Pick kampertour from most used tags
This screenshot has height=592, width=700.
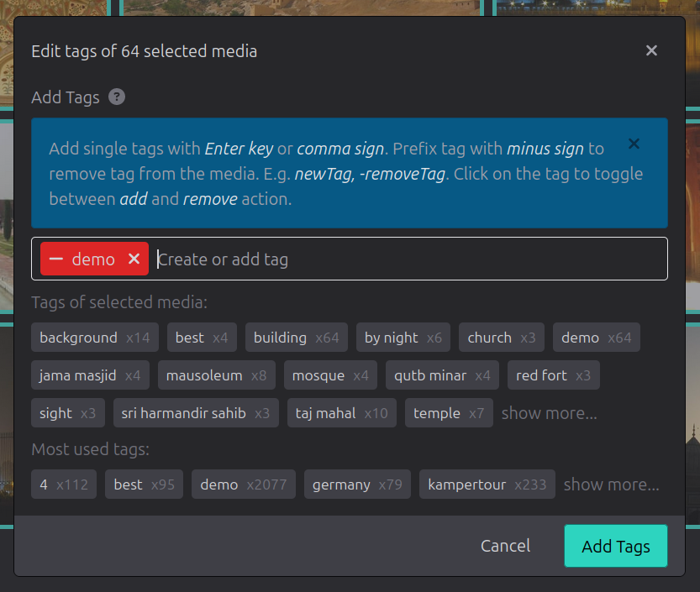[x=487, y=485]
